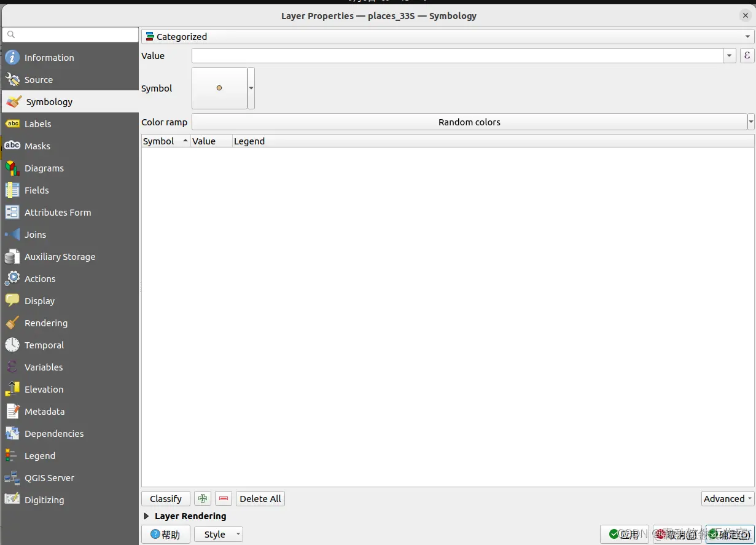The width and height of the screenshot is (756, 545).
Task: Sort by Value column header
Action: click(x=211, y=141)
